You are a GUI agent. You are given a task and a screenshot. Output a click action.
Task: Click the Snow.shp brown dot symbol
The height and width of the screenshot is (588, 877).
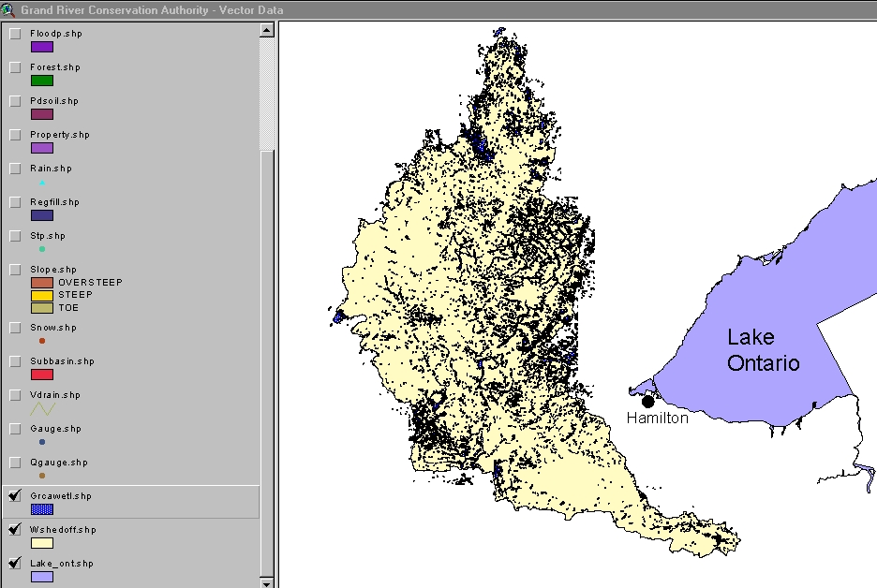point(42,341)
